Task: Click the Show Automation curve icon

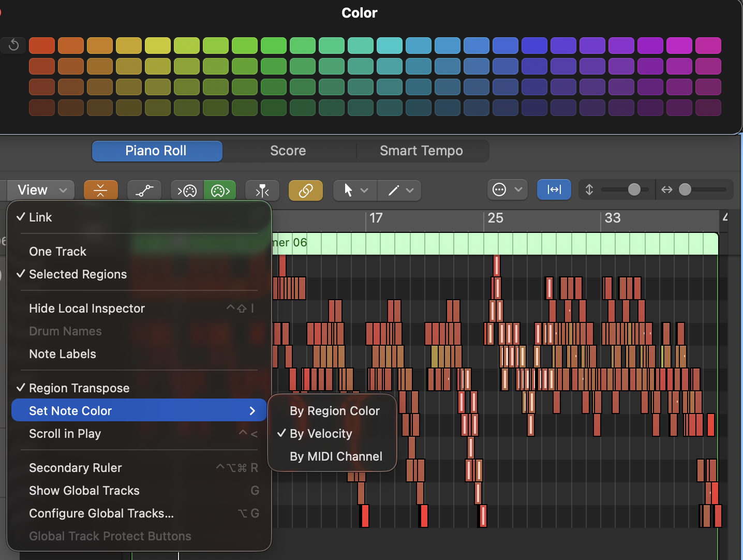Action: coord(144,190)
